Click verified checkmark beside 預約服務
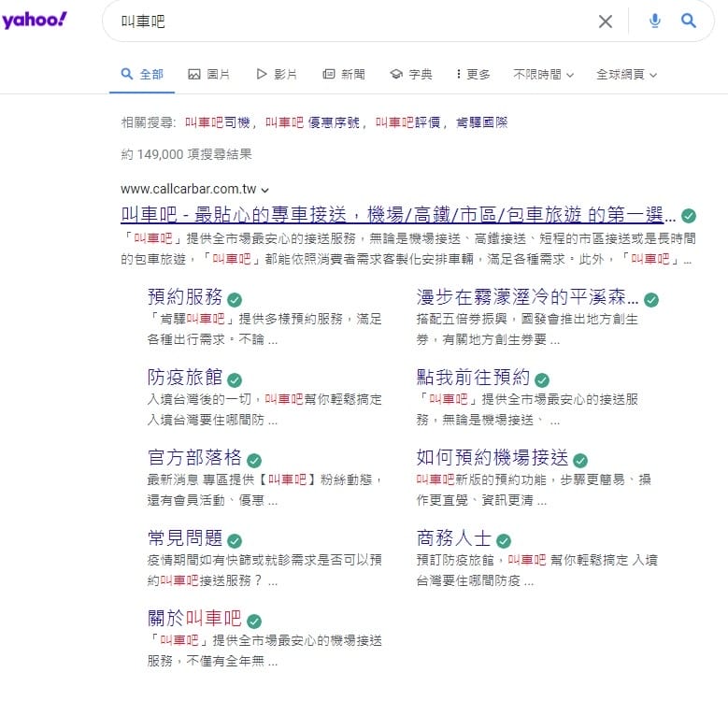Image resolution: width=728 pixels, height=701 pixels. coord(235,300)
